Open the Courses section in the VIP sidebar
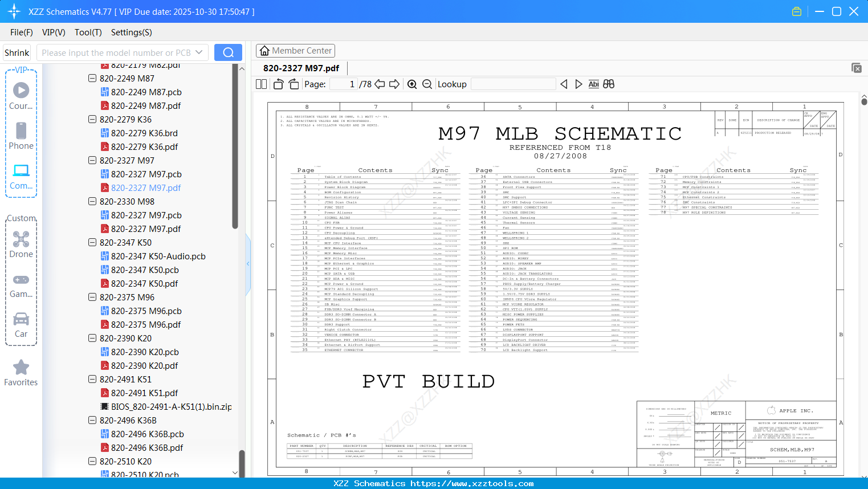This screenshot has height=489, width=868. coord(21,96)
